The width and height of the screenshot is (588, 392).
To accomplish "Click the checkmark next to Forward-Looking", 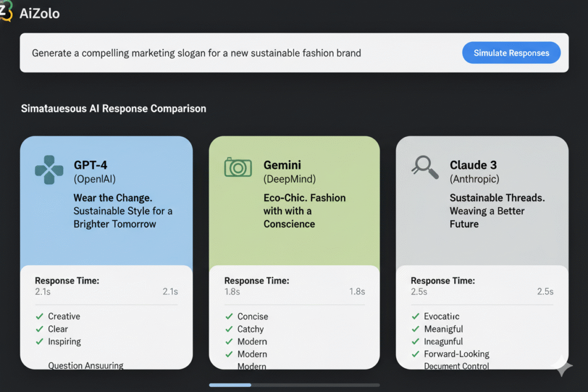I will click(415, 354).
